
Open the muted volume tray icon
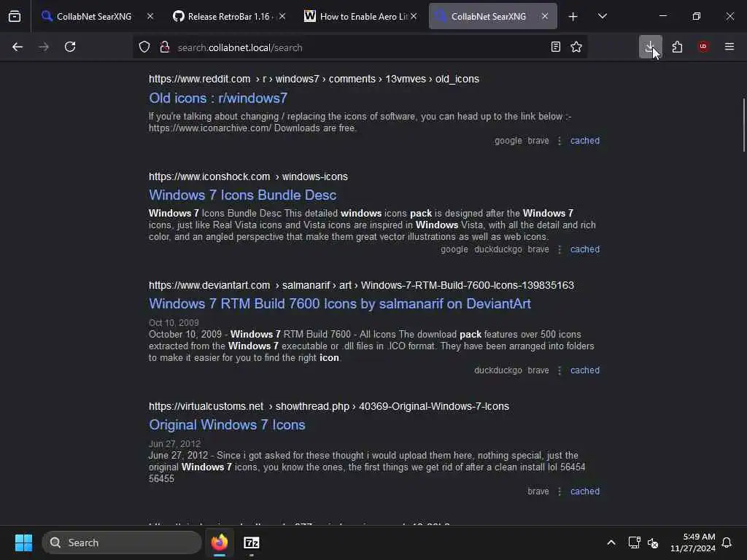pyautogui.click(x=653, y=542)
